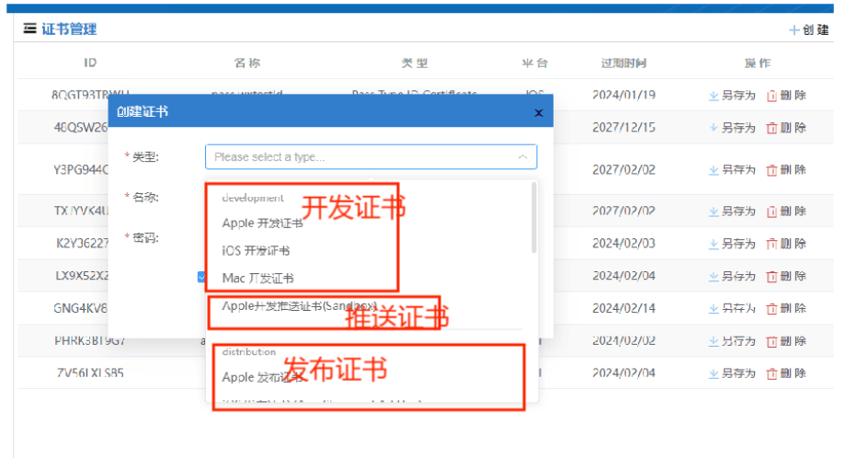Click 另存为 for the last row dated 2024/02/04
868x458 pixels.
pyautogui.click(x=732, y=373)
